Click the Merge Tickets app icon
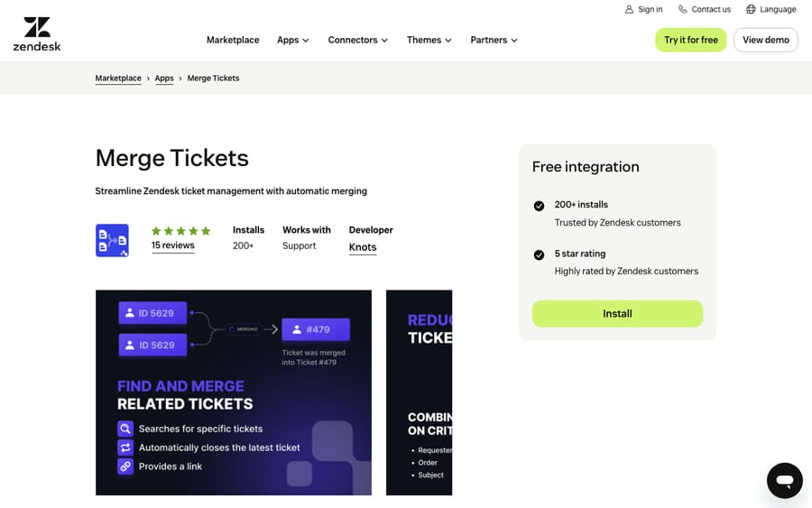Viewport: 812px width, 508px height. pos(112,240)
